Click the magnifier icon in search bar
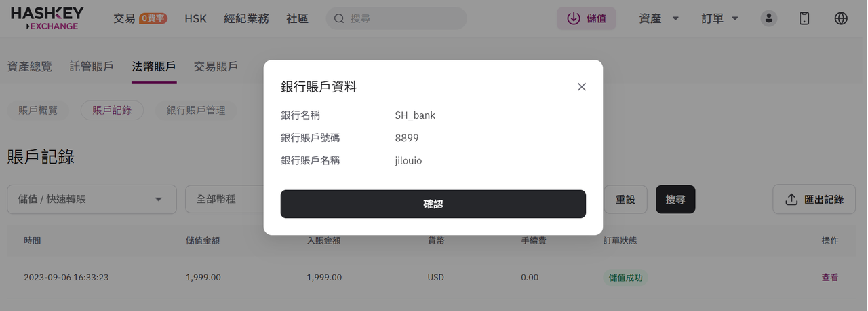868x311 pixels. click(339, 18)
